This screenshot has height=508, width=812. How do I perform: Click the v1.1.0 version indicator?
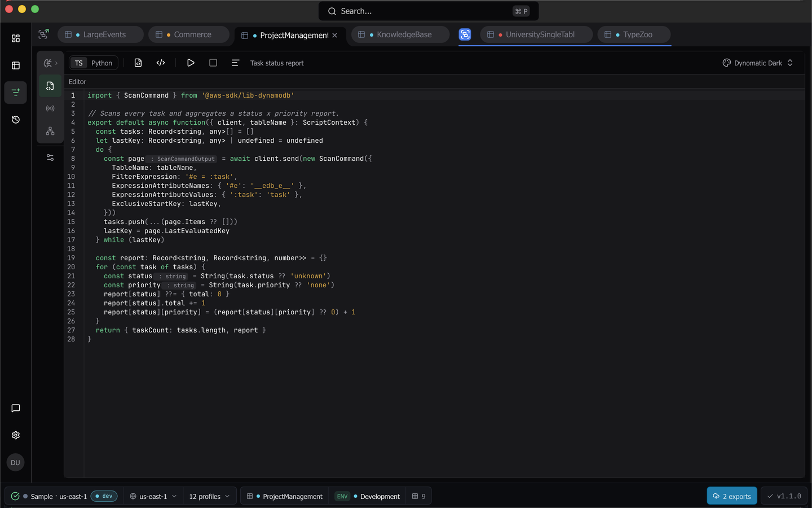coord(784,496)
